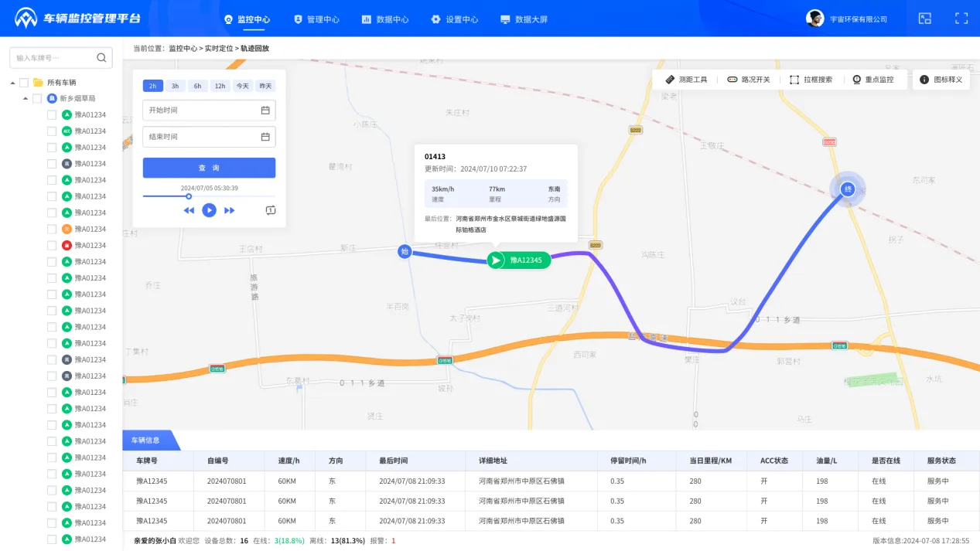This screenshot has height=551, width=980.
Task: Click the 车牌号 column header
Action: click(x=147, y=461)
